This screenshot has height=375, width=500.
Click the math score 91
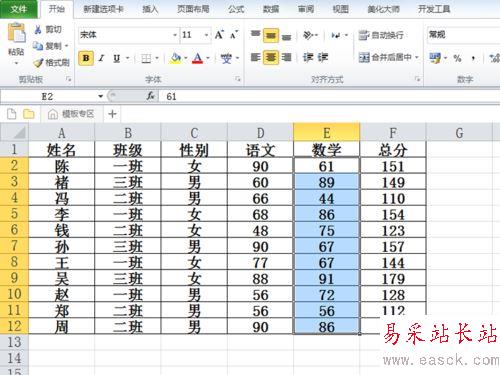point(326,278)
